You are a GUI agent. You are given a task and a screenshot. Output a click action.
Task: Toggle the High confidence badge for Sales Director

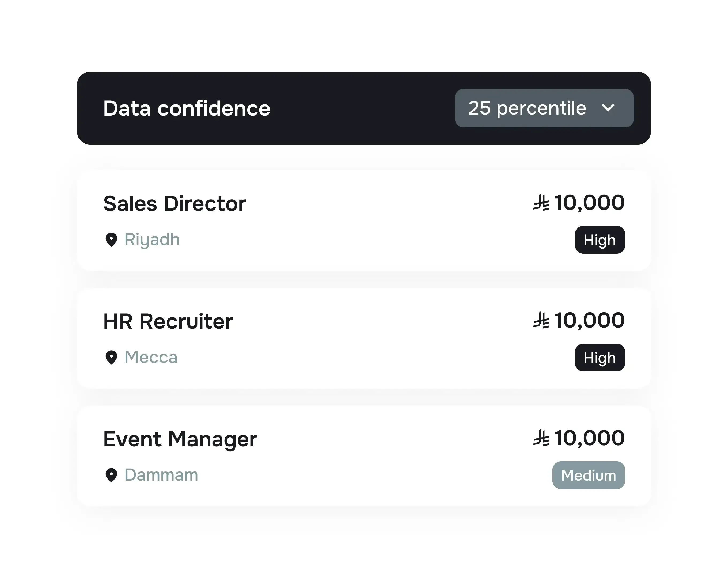(600, 240)
